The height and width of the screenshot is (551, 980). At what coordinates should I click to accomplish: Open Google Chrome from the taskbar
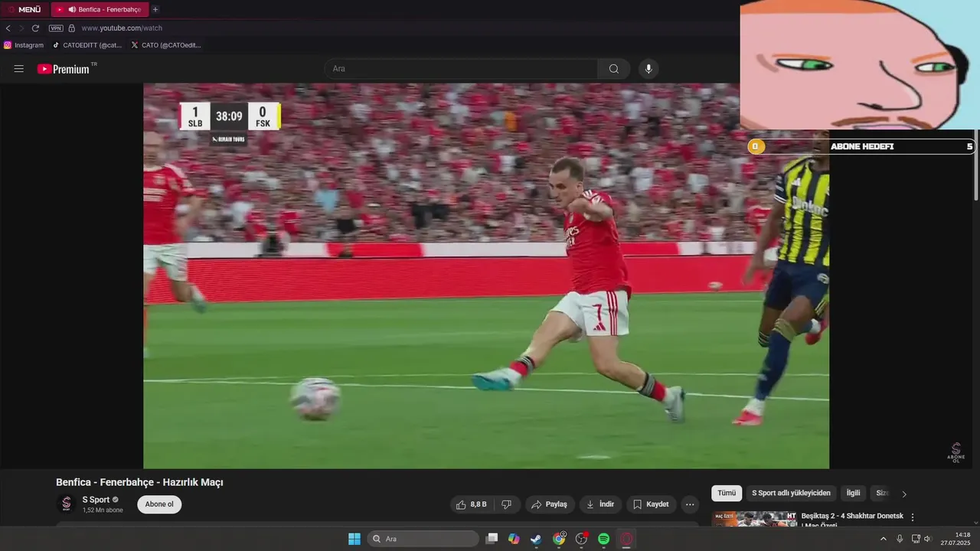coord(559,539)
